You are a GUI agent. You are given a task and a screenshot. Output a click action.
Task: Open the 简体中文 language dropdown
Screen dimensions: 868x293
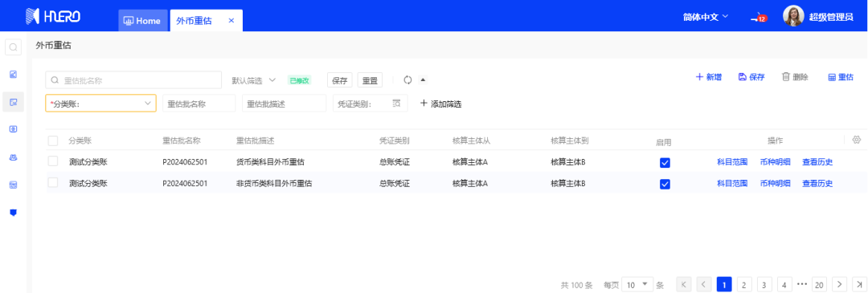click(x=706, y=17)
